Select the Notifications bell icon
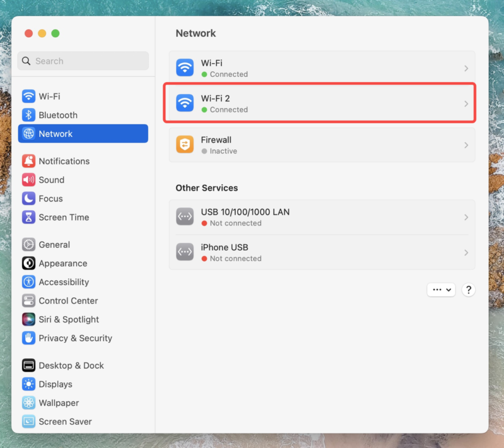 [x=29, y=161]
